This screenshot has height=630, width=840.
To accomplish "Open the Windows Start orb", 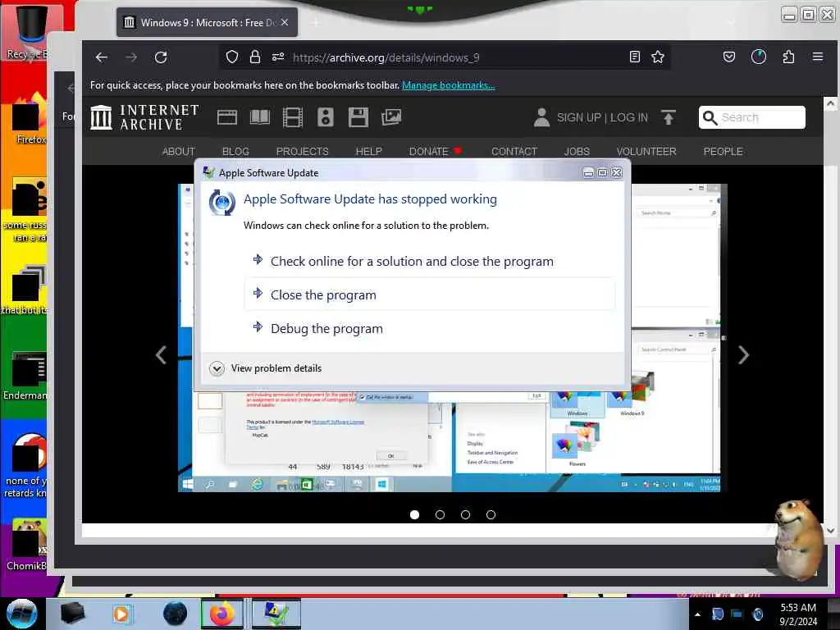I will point(22,614).
